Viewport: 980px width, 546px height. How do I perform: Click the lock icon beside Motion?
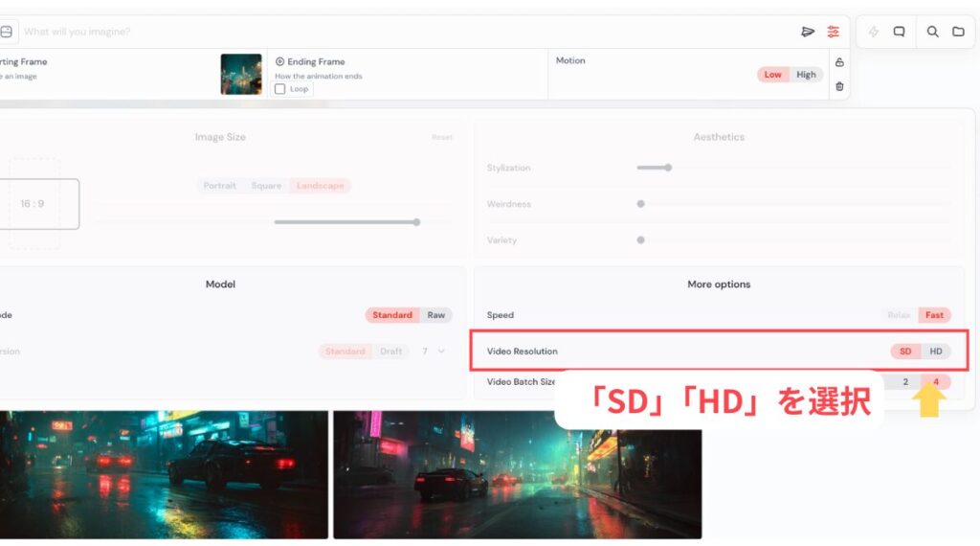point(839,62)
